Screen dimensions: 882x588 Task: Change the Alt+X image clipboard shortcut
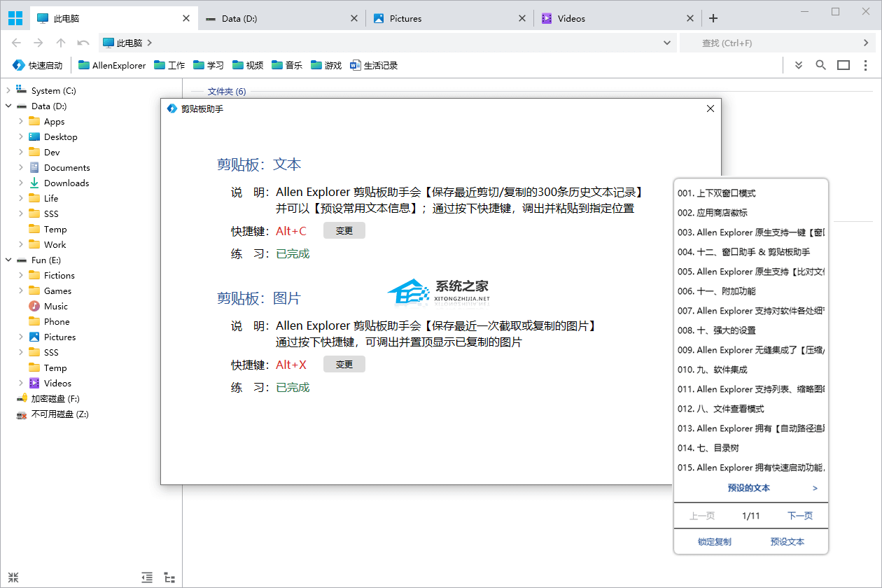point(344,364)
